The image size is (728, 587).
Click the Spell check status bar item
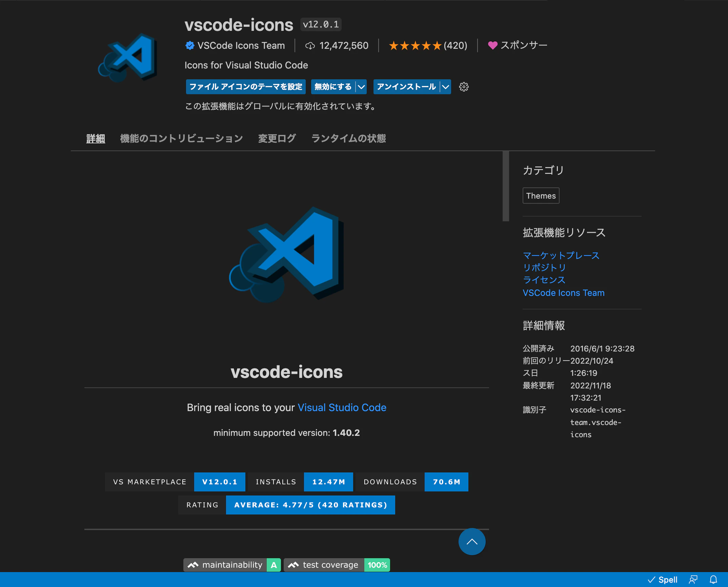(x=663, y=580)
